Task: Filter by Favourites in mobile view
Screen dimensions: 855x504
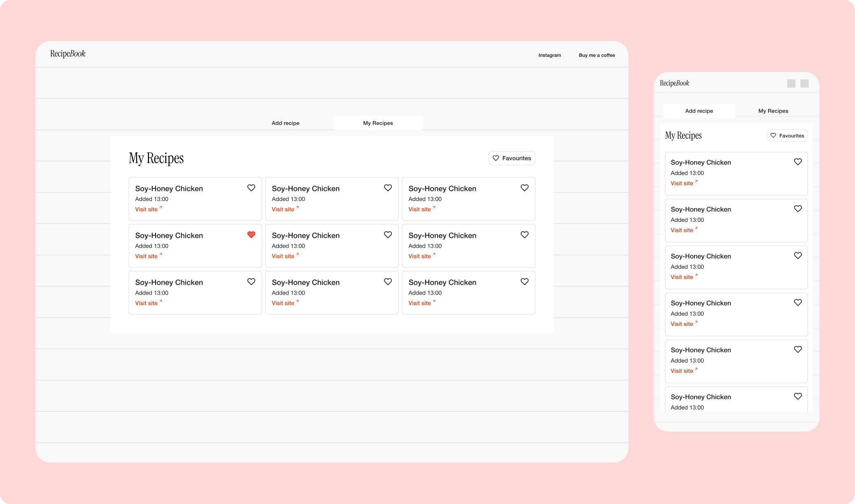Action: 787,136
